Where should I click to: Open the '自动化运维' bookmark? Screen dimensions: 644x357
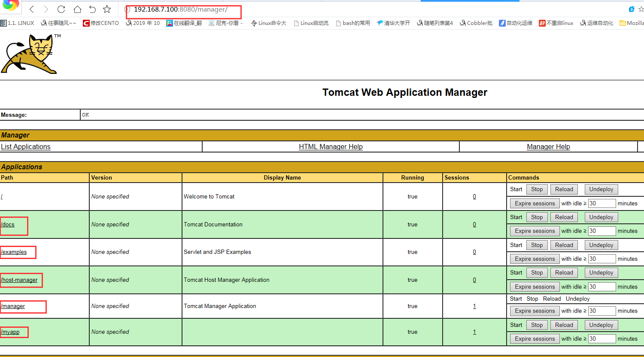(x=516, y=23)
